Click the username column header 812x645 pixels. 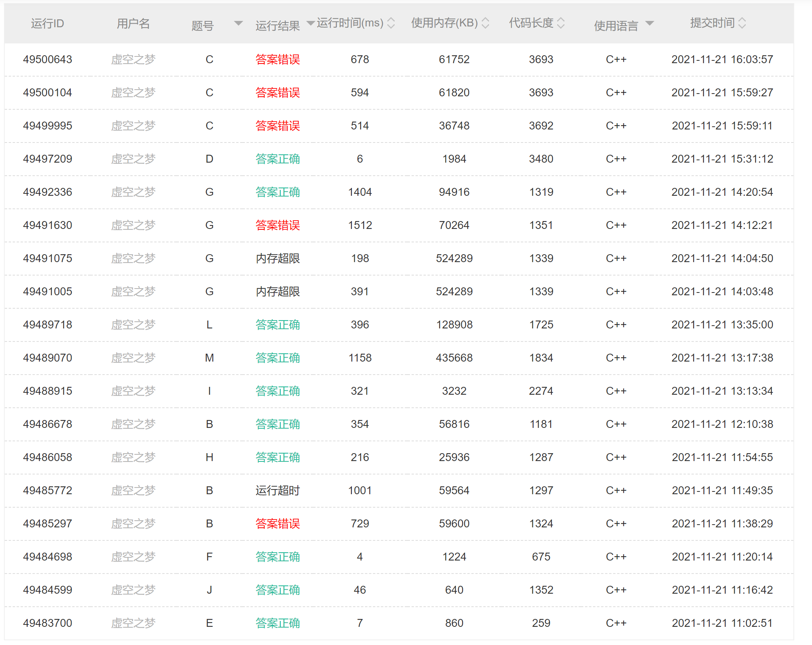pos(133,24)
